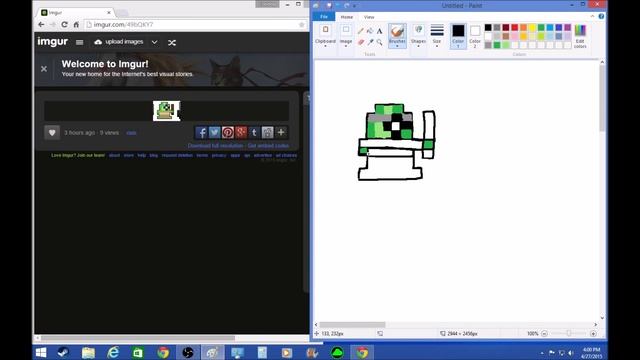Select the Eraser tool in Paint
640x360 pixels.
[360, 42]
